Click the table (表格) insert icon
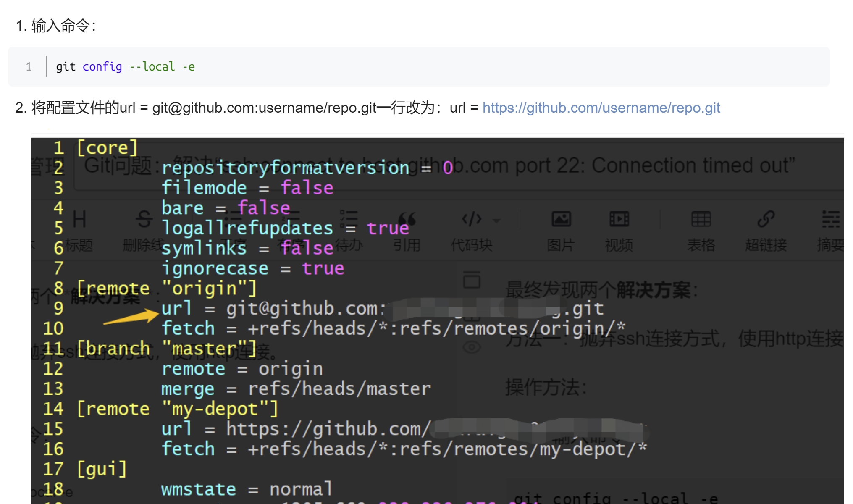Image resolution: width=853 pixels, height=504 pixels. (701, 219)
